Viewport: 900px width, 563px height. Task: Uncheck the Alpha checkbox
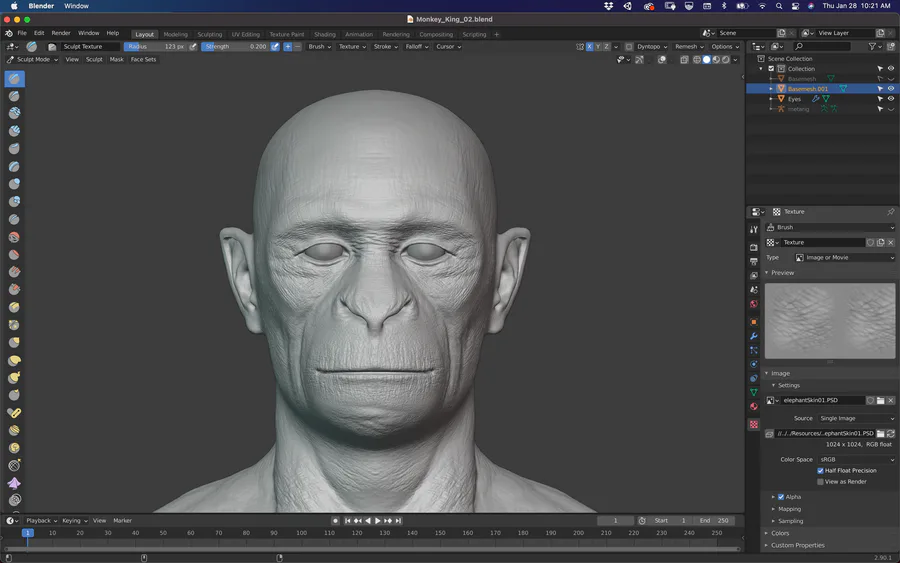[x=781, y=497]
